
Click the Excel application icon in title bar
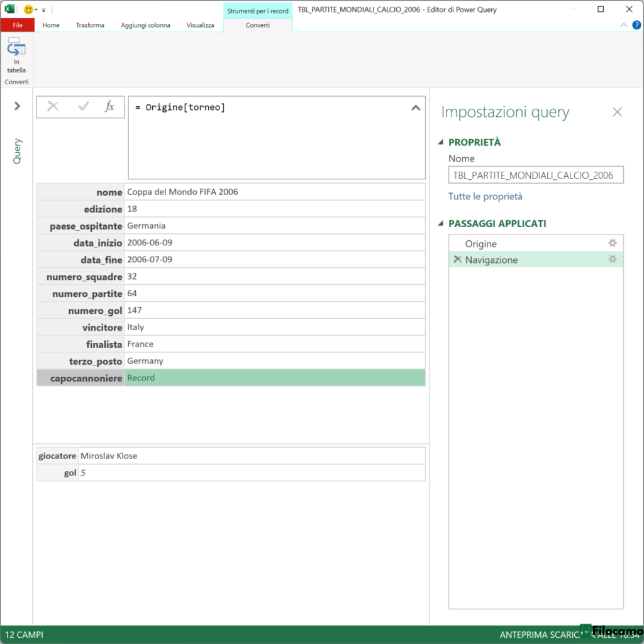click(x=9, y=9)
